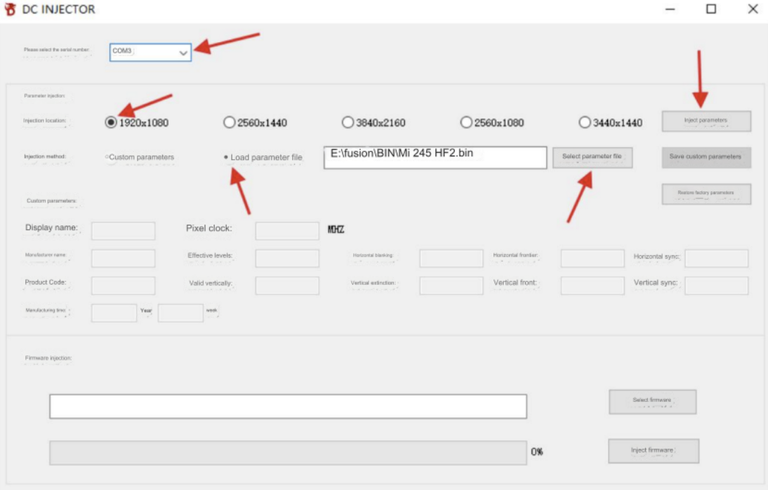Focus the manufacturing week field

180,313
